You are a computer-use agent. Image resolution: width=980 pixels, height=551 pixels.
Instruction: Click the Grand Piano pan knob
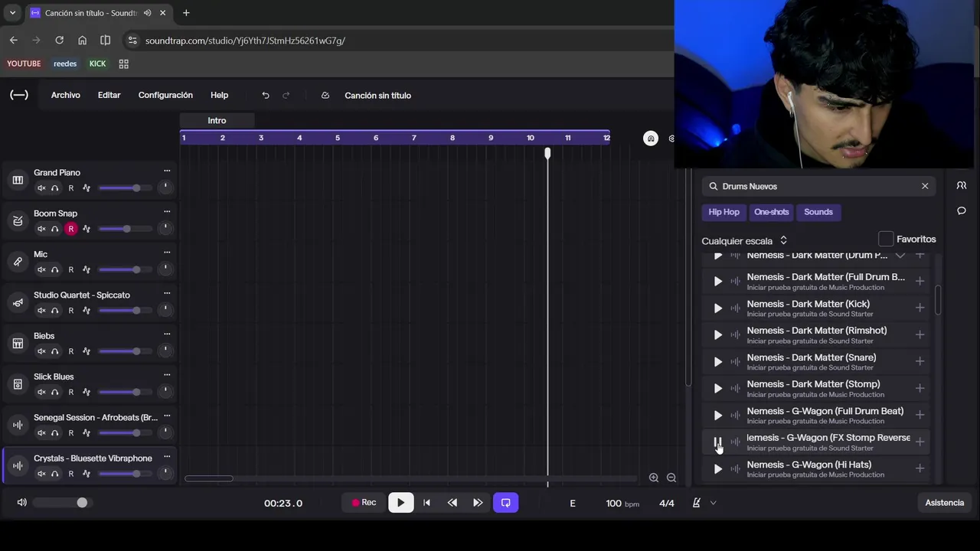(165, 187)
